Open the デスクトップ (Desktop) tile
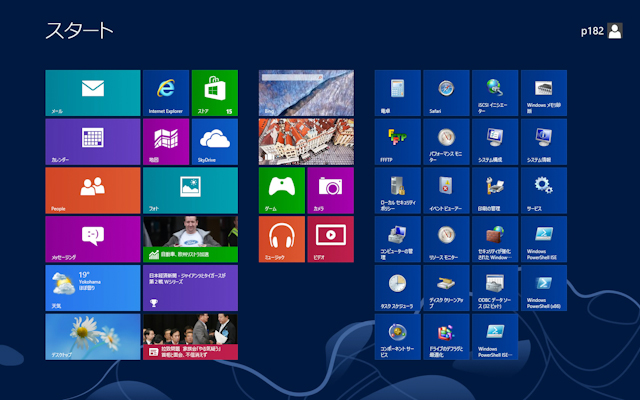640x400 pixels. click(93, 337)
